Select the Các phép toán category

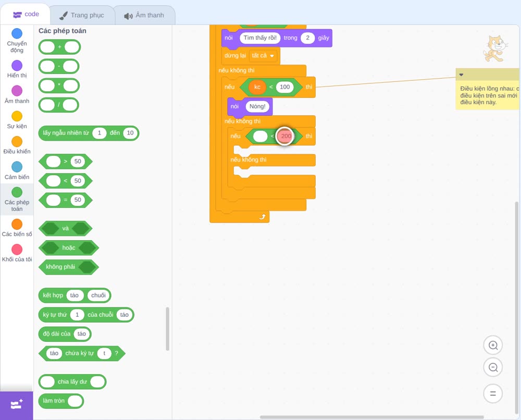(17, 200)
